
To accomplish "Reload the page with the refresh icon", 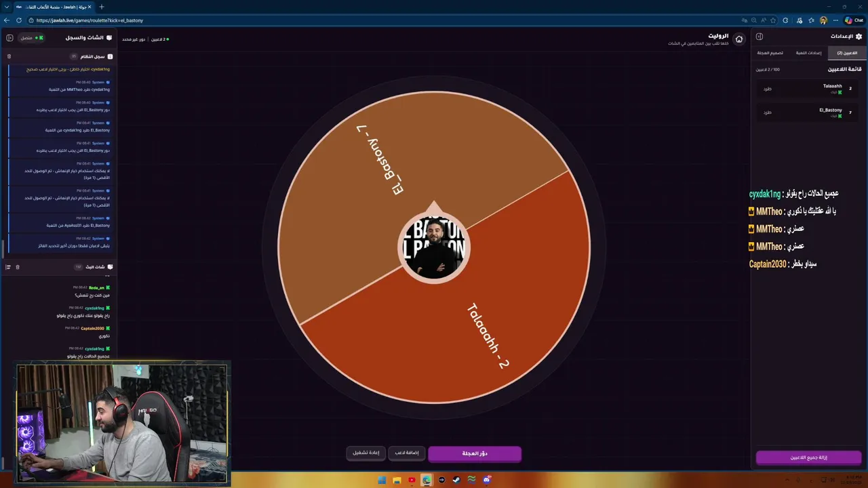I will pos(18,20).
